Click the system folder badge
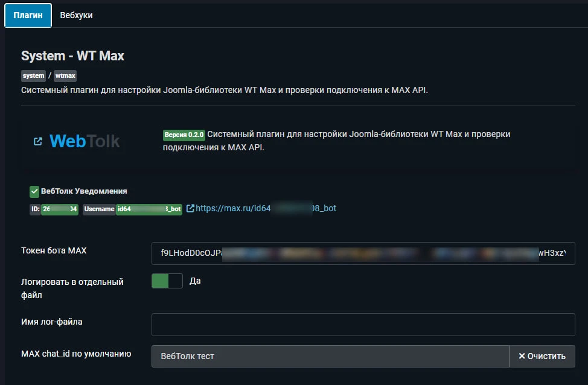The width and height of the screenshot is (588, 385). point(33,75)
